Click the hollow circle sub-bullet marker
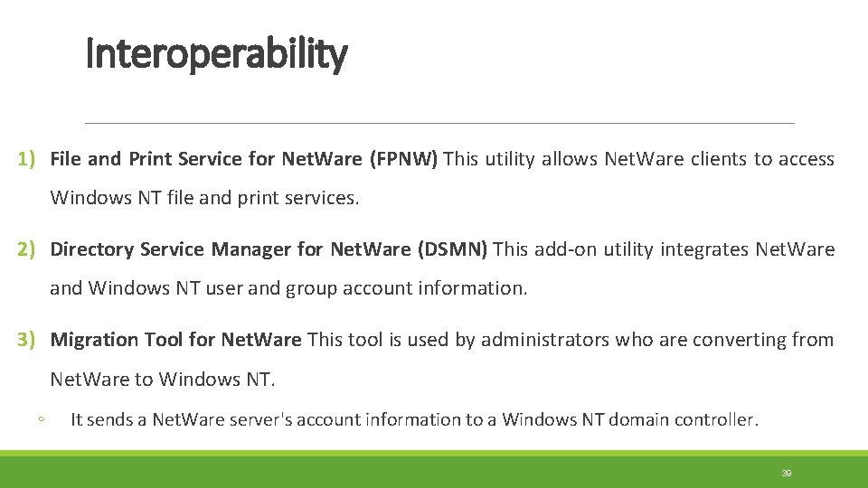Viewport: 868px width, 488px height. point(42,420)
